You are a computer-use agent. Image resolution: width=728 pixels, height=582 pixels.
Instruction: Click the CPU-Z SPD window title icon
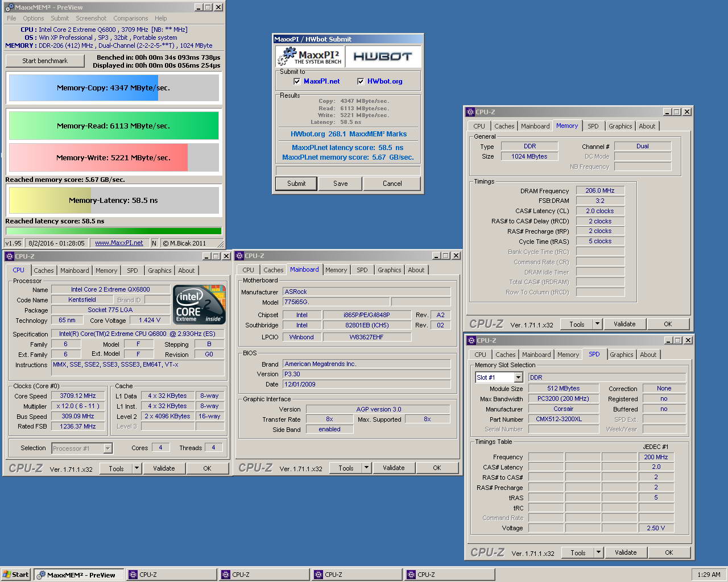pos(471,340)
